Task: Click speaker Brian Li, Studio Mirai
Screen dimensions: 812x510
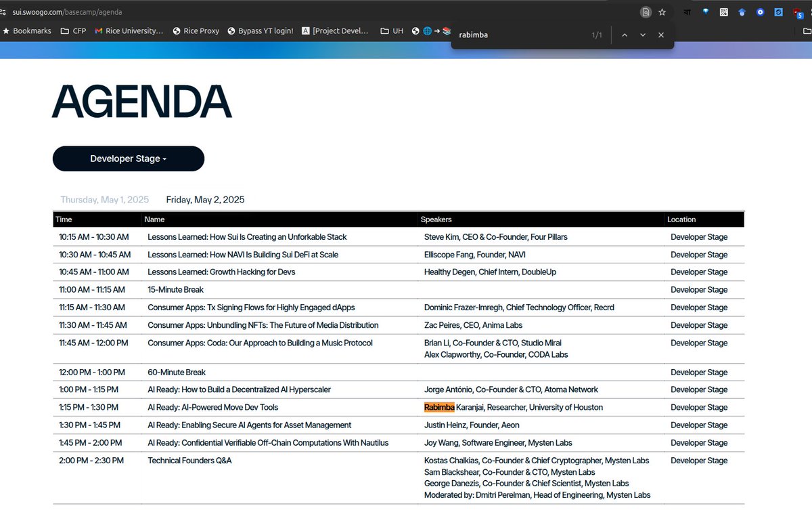Action: [x=493, y=343]
